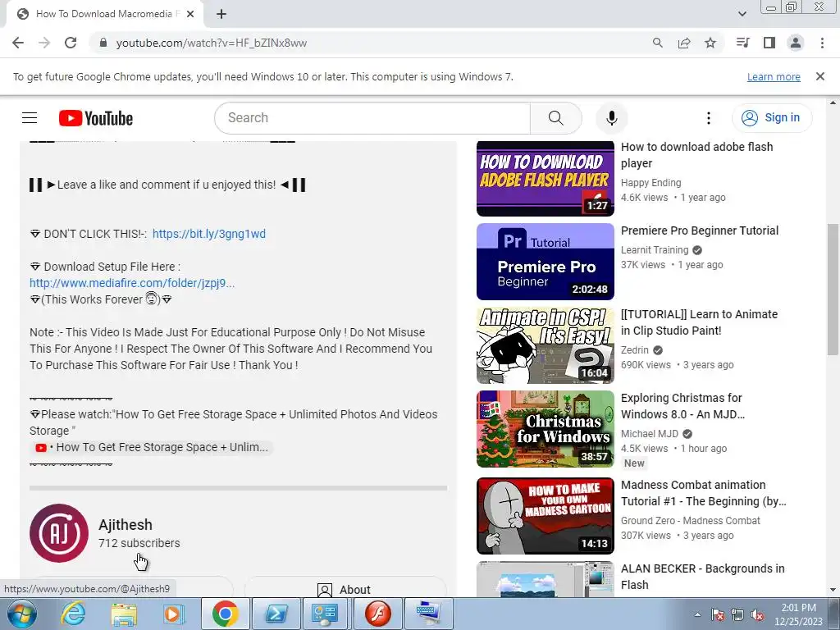Click 'How to download adobe flash player' title
This screenshot has width=840, height=630.
click(696, 155)
